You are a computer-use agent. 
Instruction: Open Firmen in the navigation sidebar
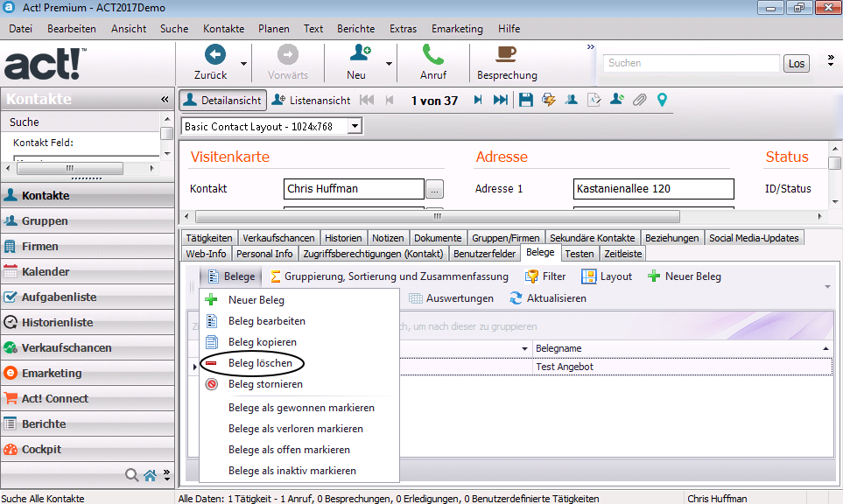(x=88, y=246)
